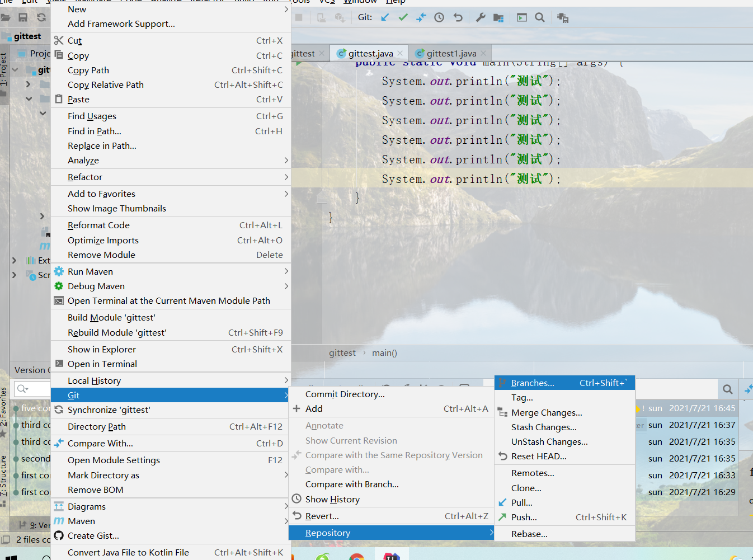This screenshot has height=560, width=753.
Task: Click the run anything terminal-window icon
Action: (x=521, y=17)
